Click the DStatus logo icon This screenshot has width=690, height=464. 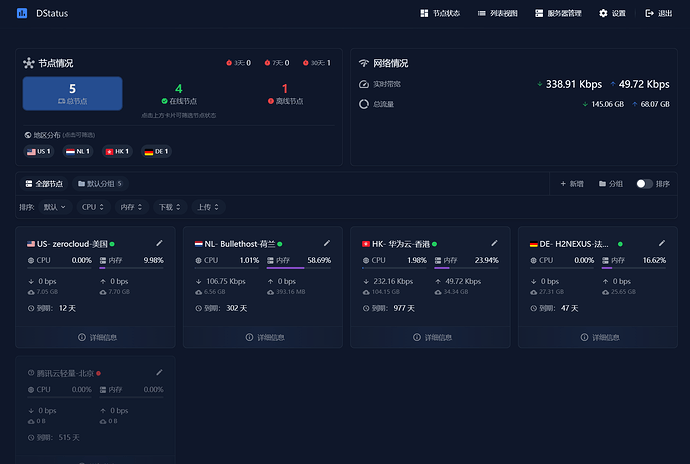click(22, 13)
